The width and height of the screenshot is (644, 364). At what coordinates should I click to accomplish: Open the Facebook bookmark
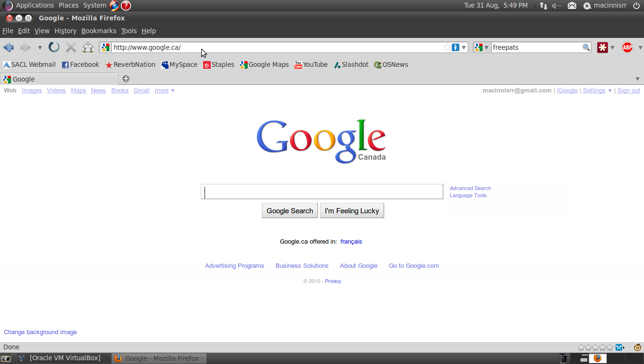[80, 64]
